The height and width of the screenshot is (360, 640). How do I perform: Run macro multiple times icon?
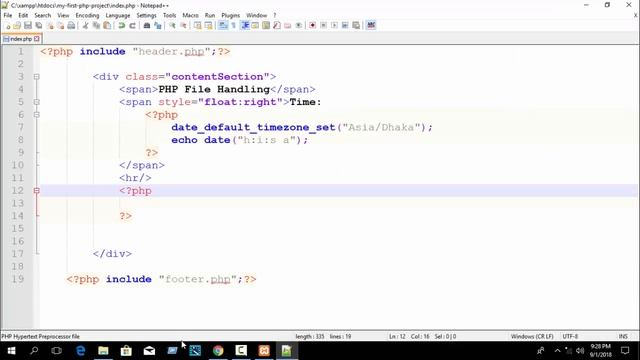345,25
